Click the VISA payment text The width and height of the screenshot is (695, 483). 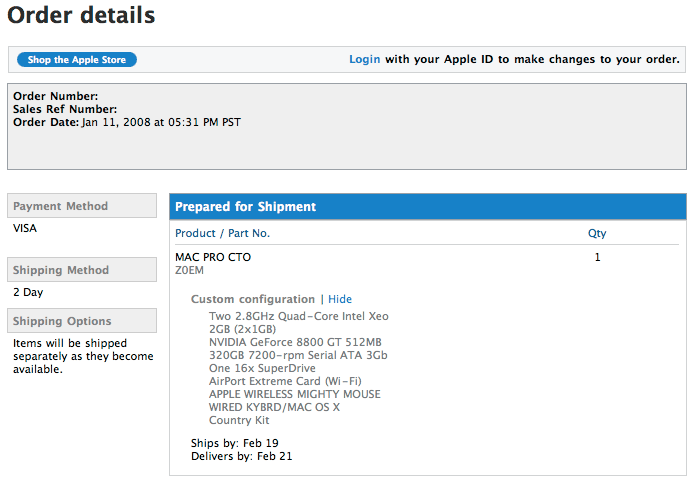tap(25, 228)
